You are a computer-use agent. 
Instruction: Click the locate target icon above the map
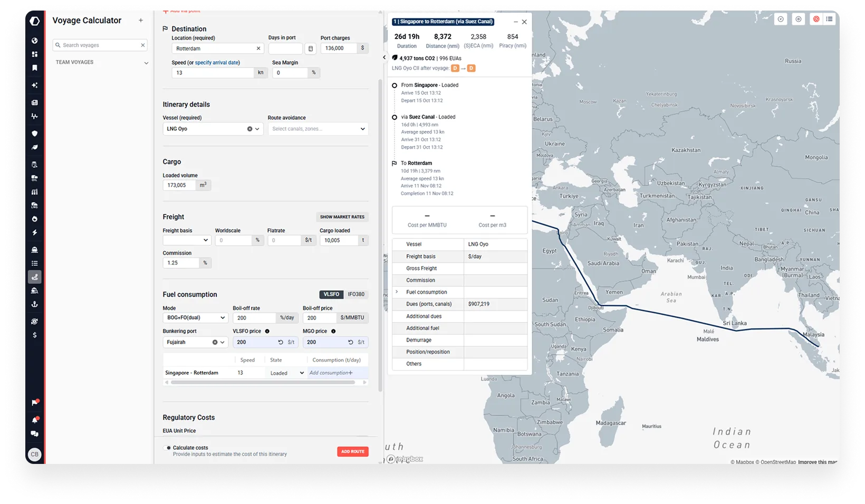click(x=799, y=19)
